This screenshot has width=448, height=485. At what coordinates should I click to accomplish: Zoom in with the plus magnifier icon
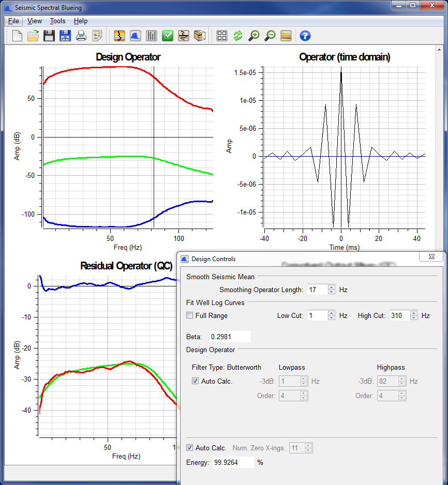254,36
